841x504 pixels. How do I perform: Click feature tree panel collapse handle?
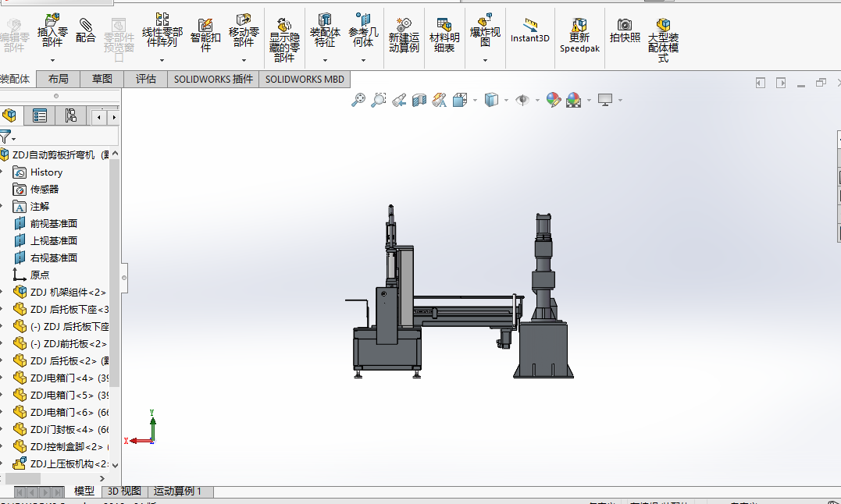click(124, 278)
